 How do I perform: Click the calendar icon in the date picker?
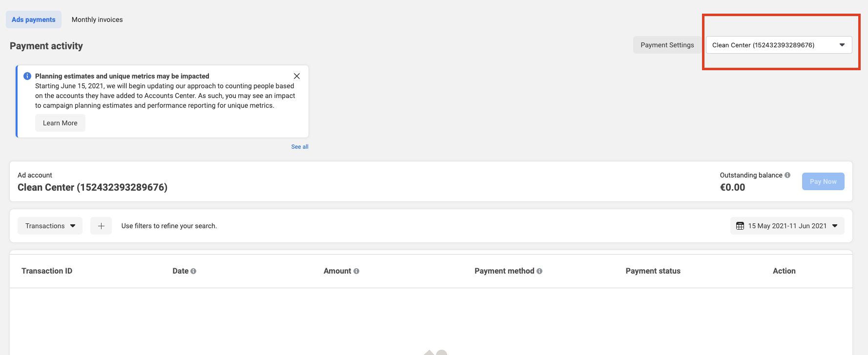click(x=740, y=226)
